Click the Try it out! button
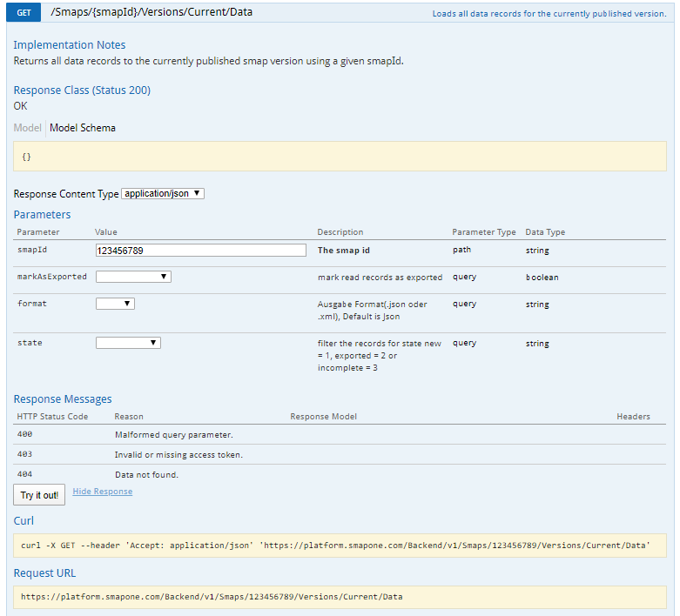This screenshot has width=680, height=616. [x=39, y=494]
